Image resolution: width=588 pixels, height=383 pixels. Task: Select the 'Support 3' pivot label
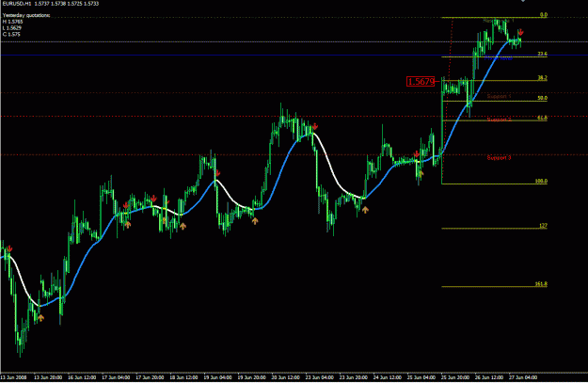pyautogui.click(x=500, y=158)
